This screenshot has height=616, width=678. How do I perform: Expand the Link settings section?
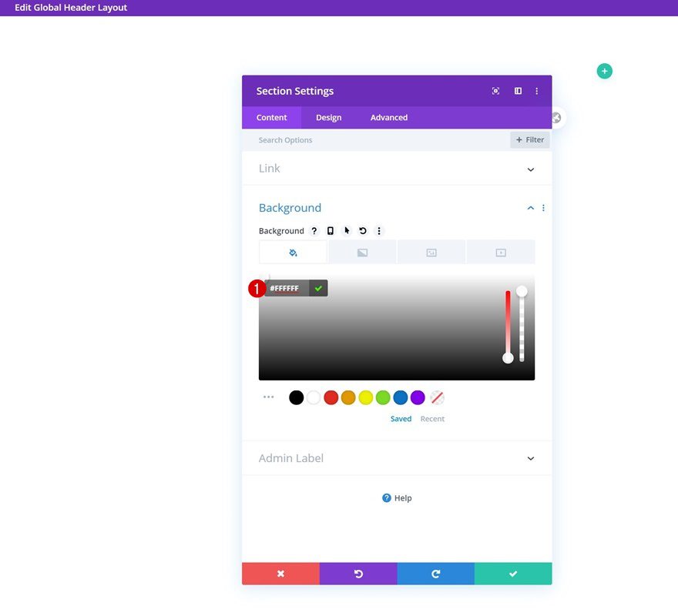coord(530,169)
